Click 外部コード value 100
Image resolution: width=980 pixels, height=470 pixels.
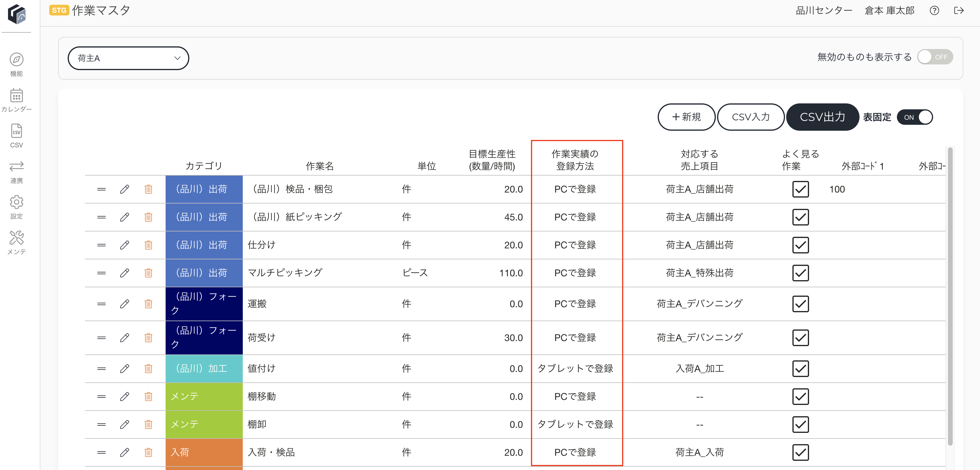(x=837, y=189)
